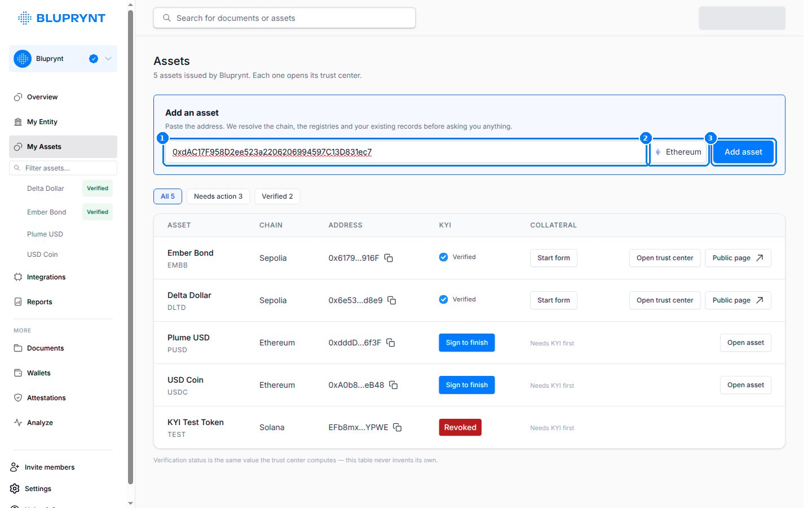Open the Ethereum chain selector

point(678,152)
